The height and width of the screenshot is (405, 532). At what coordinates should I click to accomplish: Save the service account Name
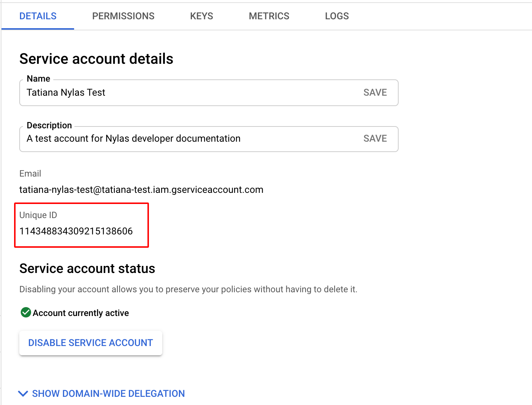375,92
